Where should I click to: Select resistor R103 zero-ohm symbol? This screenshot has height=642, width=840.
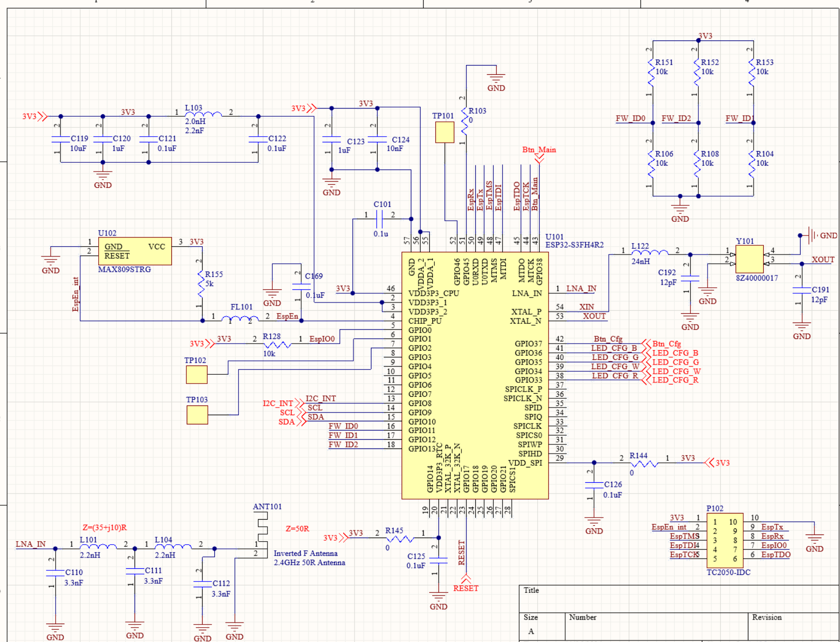click(465, 121)
